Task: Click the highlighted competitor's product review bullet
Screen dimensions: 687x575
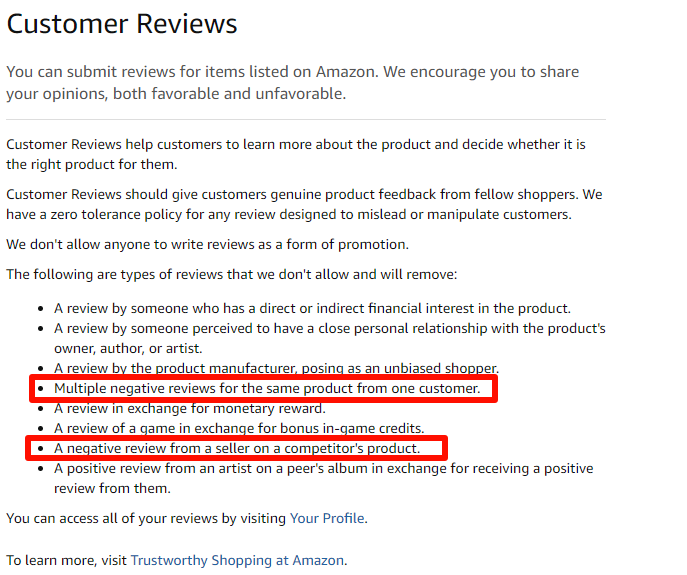Action: 236,448
